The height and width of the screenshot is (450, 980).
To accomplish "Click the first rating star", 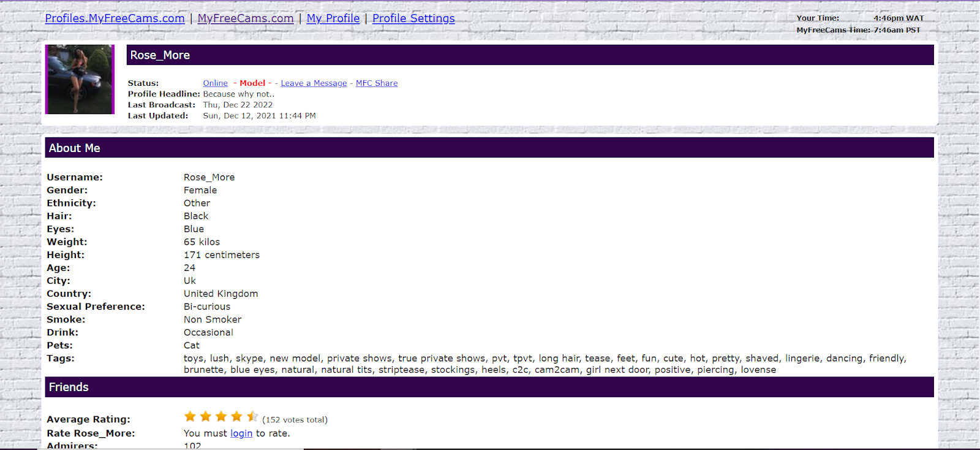I will click(x=190, y=417).
